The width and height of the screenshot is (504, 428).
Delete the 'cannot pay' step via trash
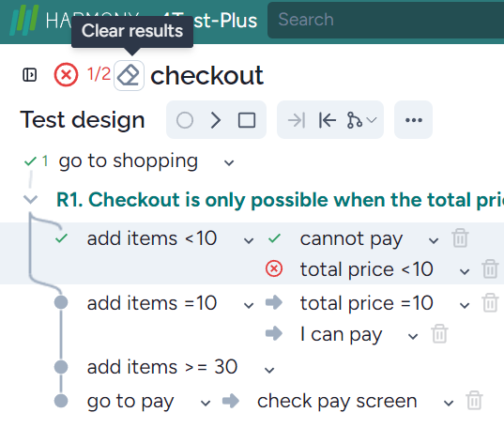[460, 238]
